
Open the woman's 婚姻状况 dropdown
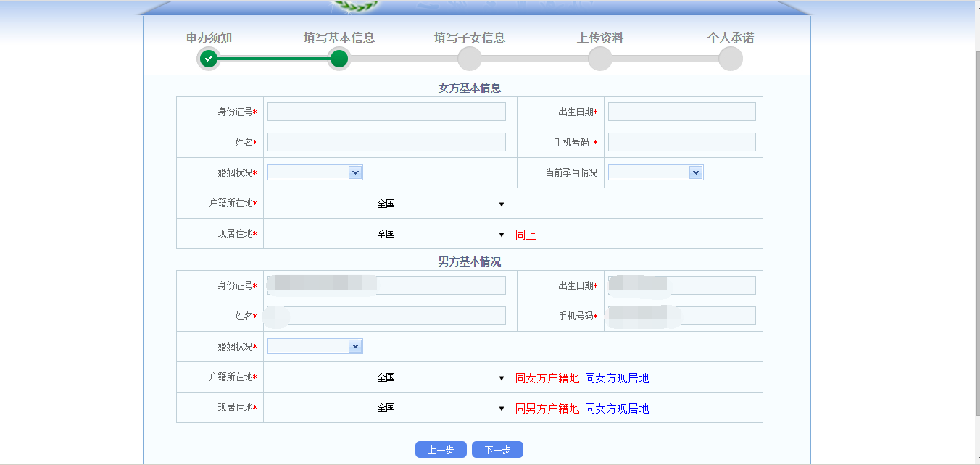pos(315,172)
